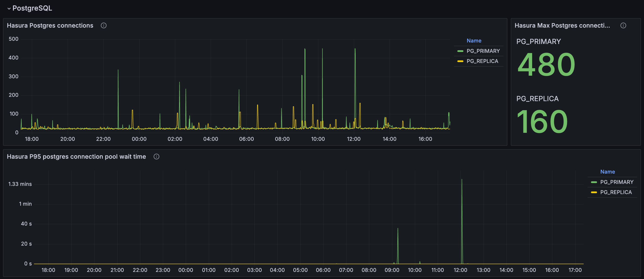Open the panel menu from the Hasura Postgres connections title
Image resolution: width=644 pixels, height=279 pixels.
pos(50,25)
